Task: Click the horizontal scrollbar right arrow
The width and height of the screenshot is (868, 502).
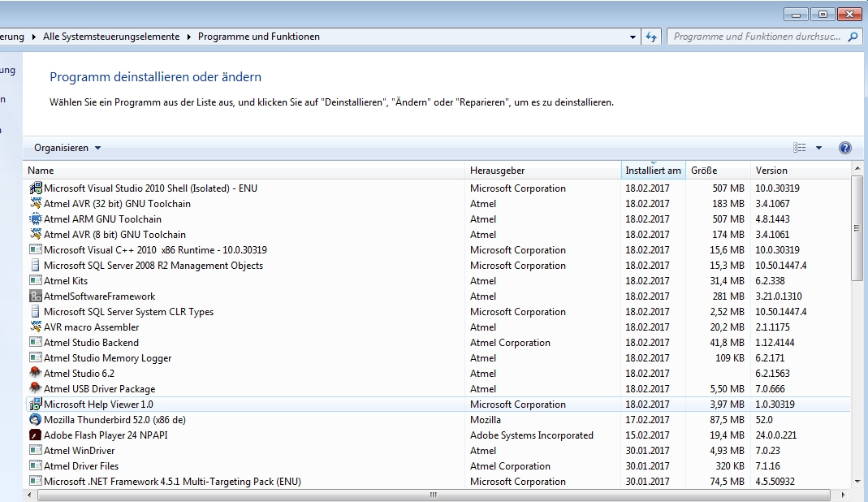Action: click(x=843, y=495)
